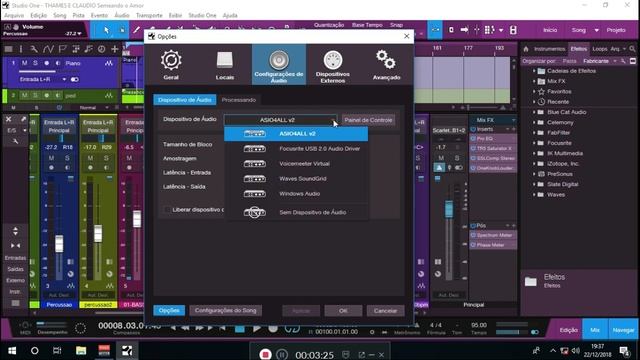Click the Aplicar button

click(301, 311)
